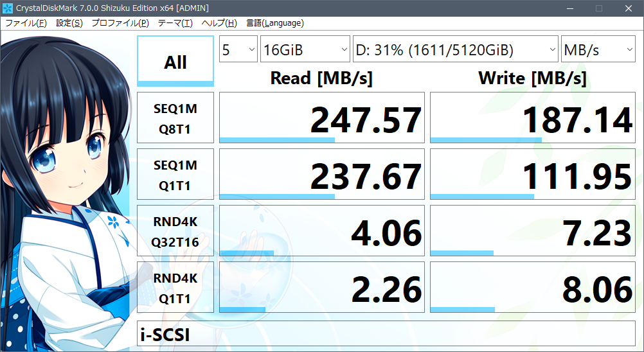Run all benchmarks with the All button
644x352 pixels.
coord(175,61)
